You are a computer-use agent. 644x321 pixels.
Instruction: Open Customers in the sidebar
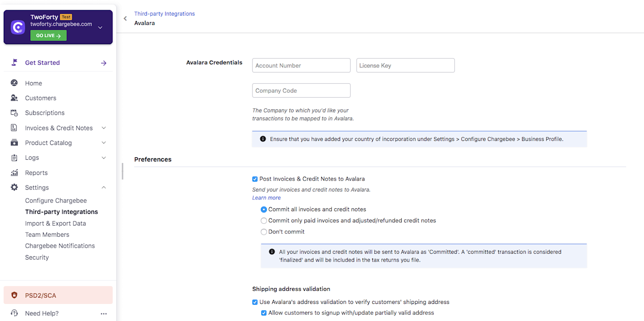point(40,98)
